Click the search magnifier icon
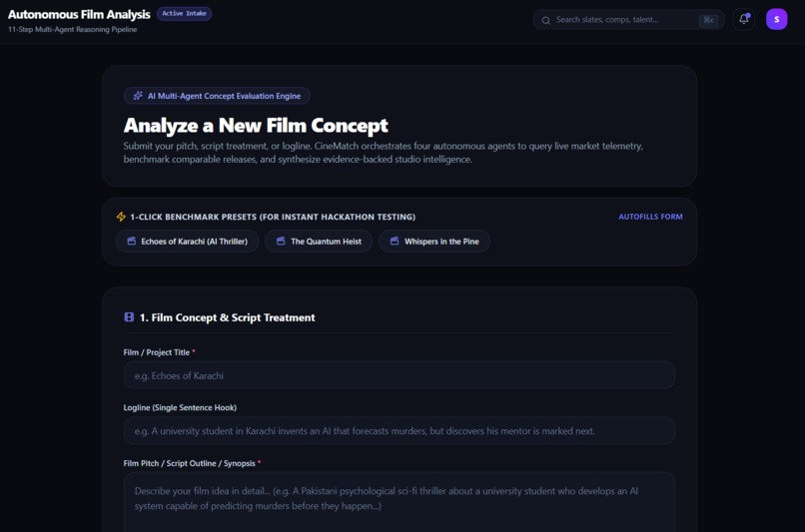Viewport: 805px width, 532px height. 545,21
